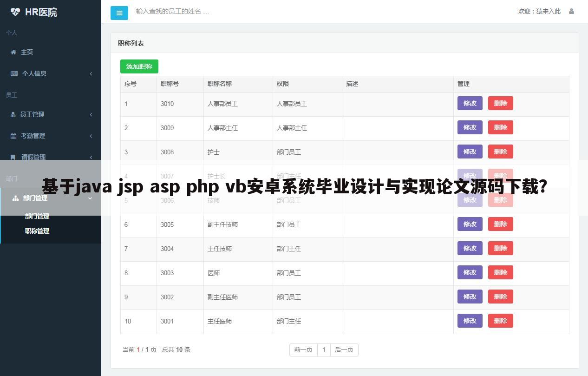Select the 部门管理 submenu item
The height and width of the screenshot is (376, 588).
pyautogui.click(x=37, y=216)
